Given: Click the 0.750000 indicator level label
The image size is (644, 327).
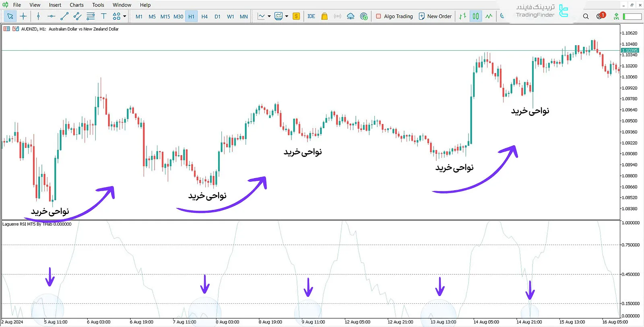Looking at the screenshot, I should tap(630, 245).
